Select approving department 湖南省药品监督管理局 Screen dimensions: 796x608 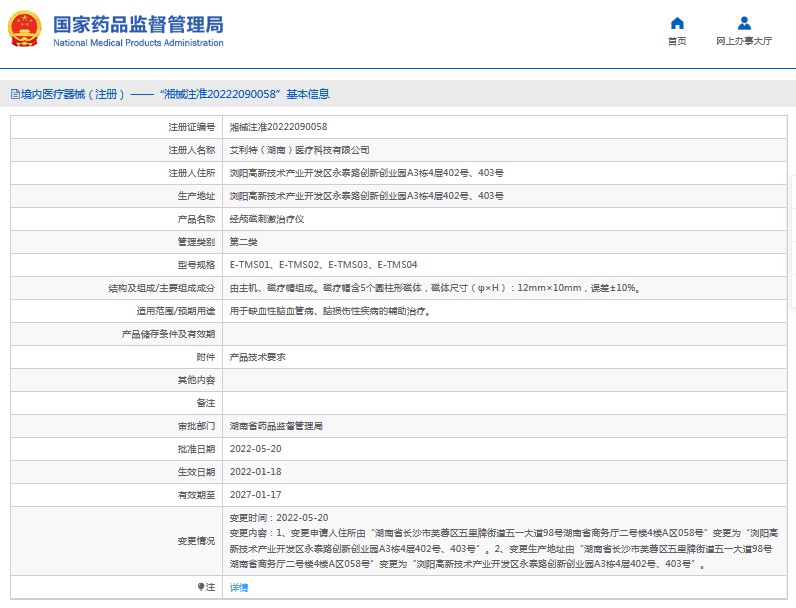(276, 426)
